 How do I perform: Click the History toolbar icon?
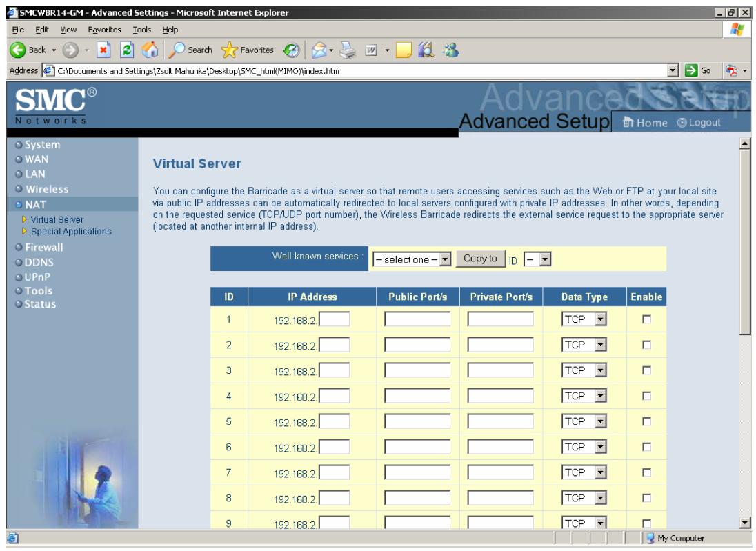[x=291, y=50]
